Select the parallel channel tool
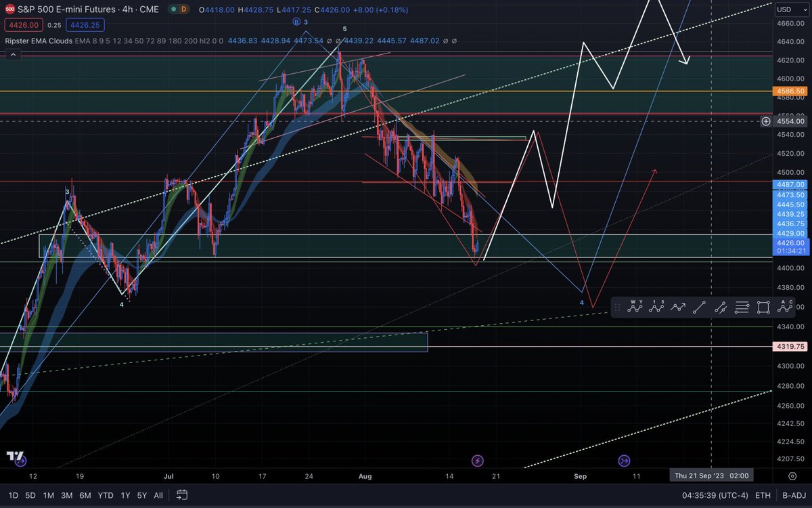This screenshot has width=812, height=508. tap(721, 308)
